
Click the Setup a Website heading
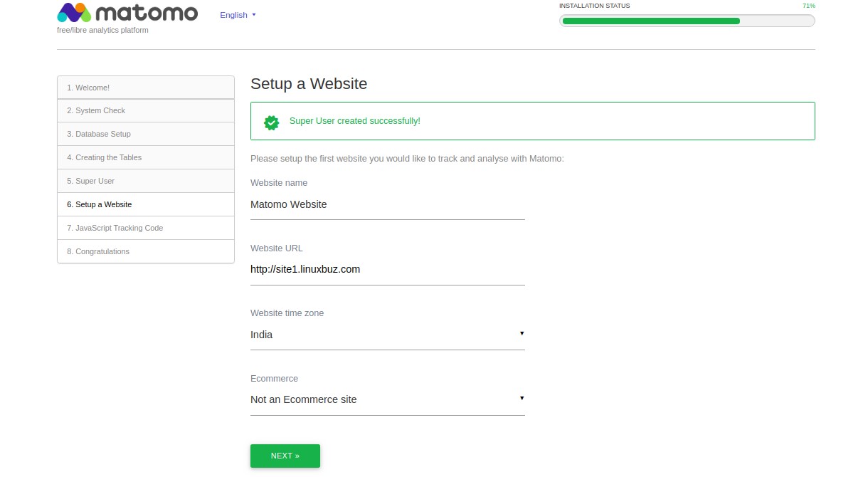point(309,84)
